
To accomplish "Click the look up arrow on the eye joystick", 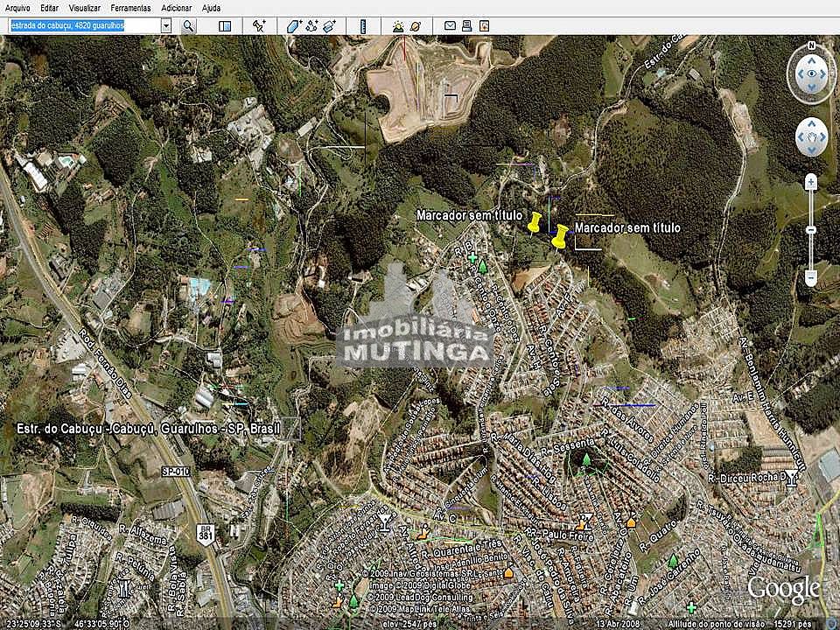I will click(x=812, y=60).
